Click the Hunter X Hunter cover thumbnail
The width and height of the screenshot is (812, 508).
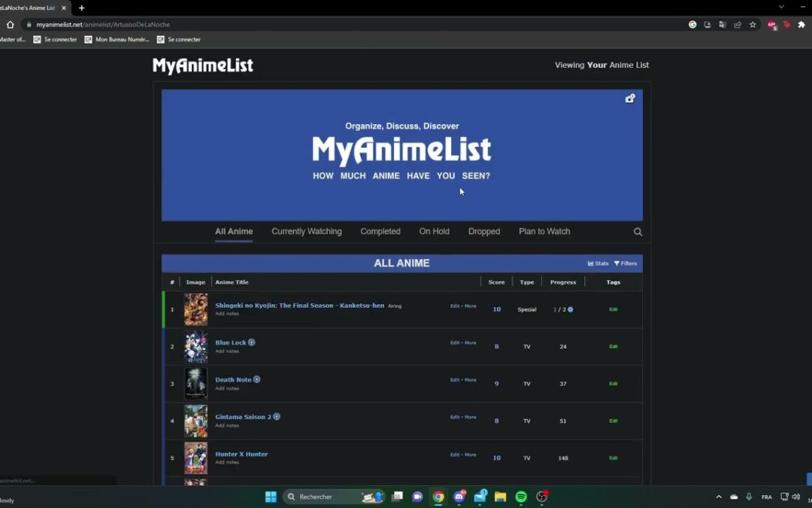tap(195, 458)
